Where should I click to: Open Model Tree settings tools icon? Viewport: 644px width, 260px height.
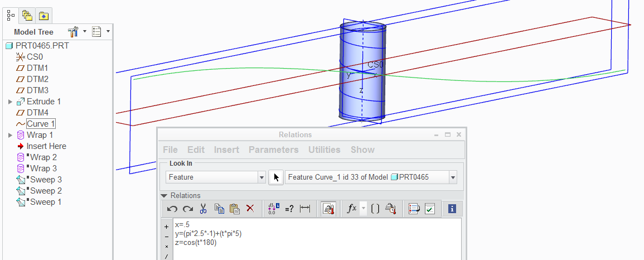pos(73,32)
